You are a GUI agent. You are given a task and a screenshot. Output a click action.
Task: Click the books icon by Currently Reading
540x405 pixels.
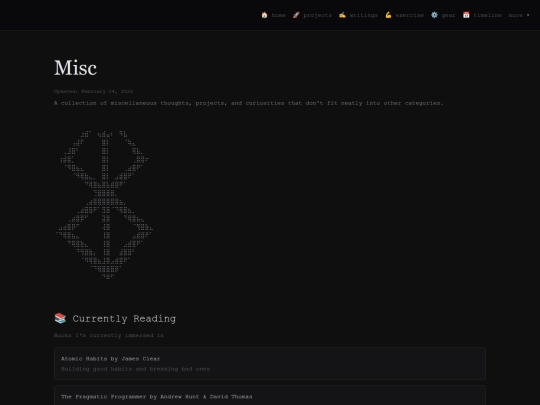point(60,318)
